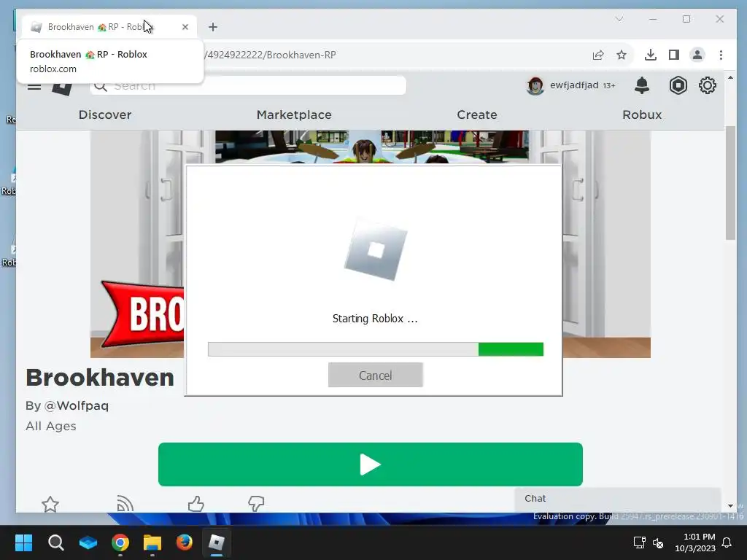Open File Explorer from the taskbar
The width and height of the screenshot is (747, 560).
[152, 542]
